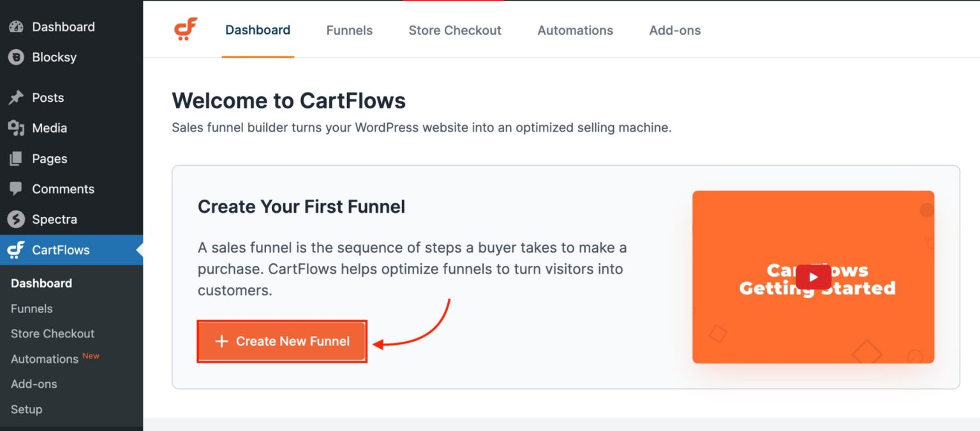Switch to the Funnels tab

349,30
